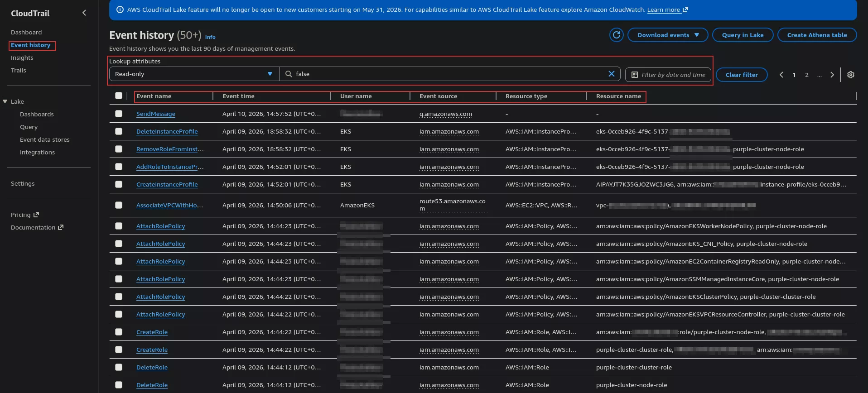Open the Download events dropdown
The image size is (868, 393).
click(x=668, y=35)
